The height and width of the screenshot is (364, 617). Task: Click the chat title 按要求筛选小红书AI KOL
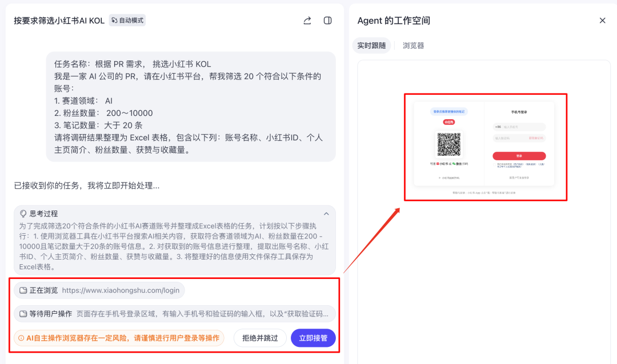pos(59,21)
